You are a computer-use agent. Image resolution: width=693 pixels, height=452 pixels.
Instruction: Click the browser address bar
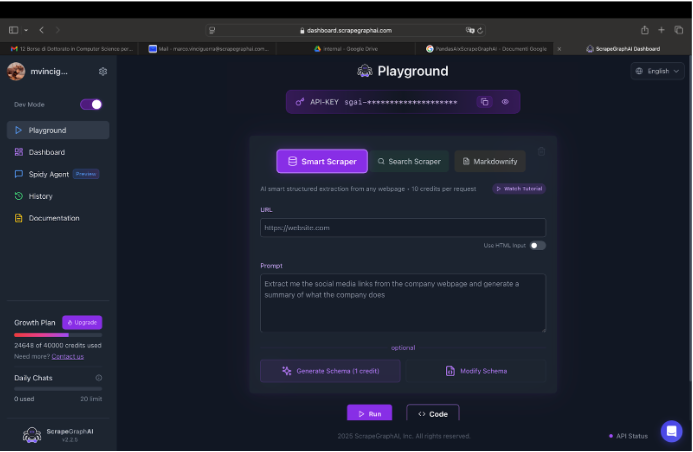coord(346,30)
